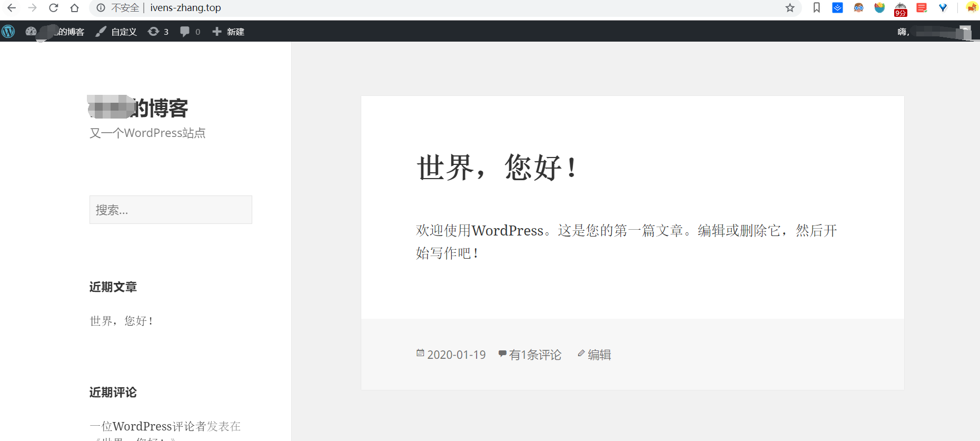Open the blue envelope extension icon
The height and width of the screenshot is (441, 980).
pos(837,8)
